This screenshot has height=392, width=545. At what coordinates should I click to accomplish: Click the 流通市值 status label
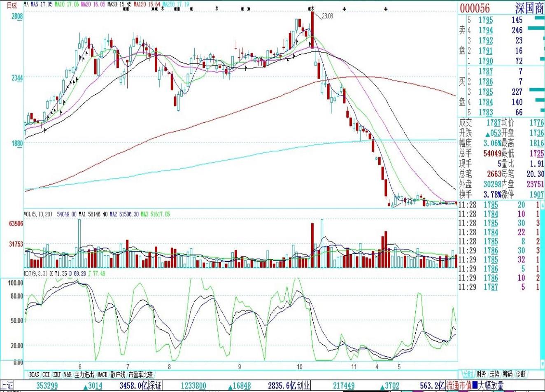click(x=459, y=385)
